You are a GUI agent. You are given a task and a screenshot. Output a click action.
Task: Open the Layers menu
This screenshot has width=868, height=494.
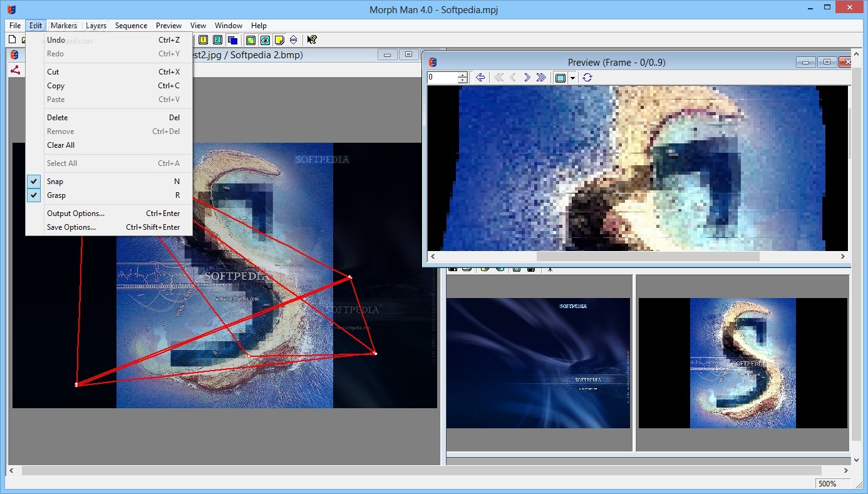(x=96, y=26)
